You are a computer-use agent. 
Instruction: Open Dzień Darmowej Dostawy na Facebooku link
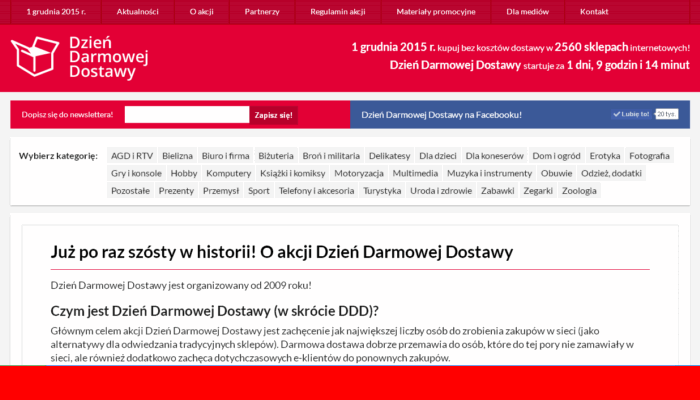coord(441,115)
